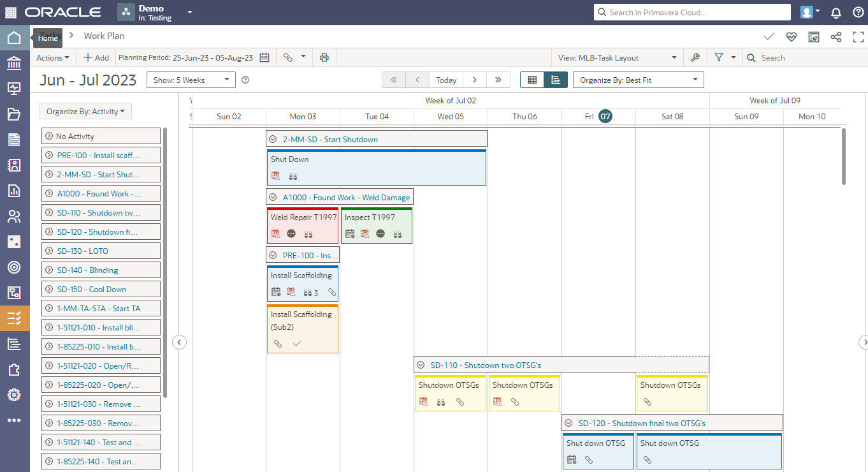Collapse the left activity panel with the chevron
Image resolution: width=868 pixels, height=472 pixels.
coord(179,342)
